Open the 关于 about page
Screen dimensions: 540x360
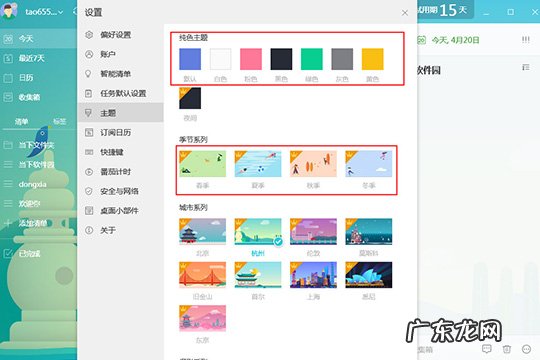point(120,230)
